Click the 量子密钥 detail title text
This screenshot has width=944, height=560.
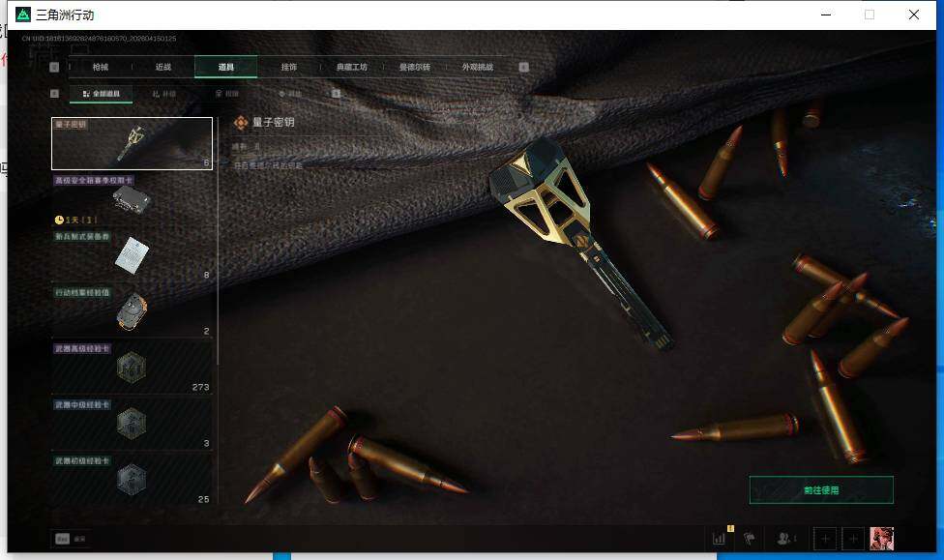pyautogui.click(x=274, y=122)
